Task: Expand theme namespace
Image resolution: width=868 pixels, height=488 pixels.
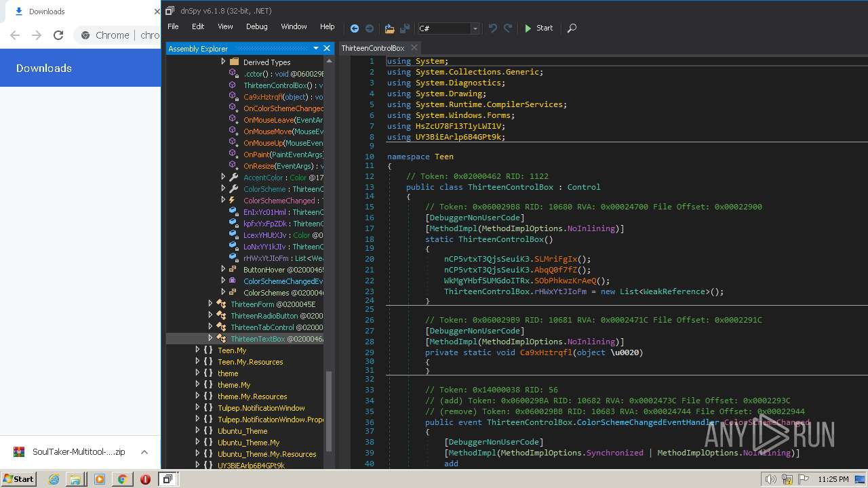Action: pos(197,373)
